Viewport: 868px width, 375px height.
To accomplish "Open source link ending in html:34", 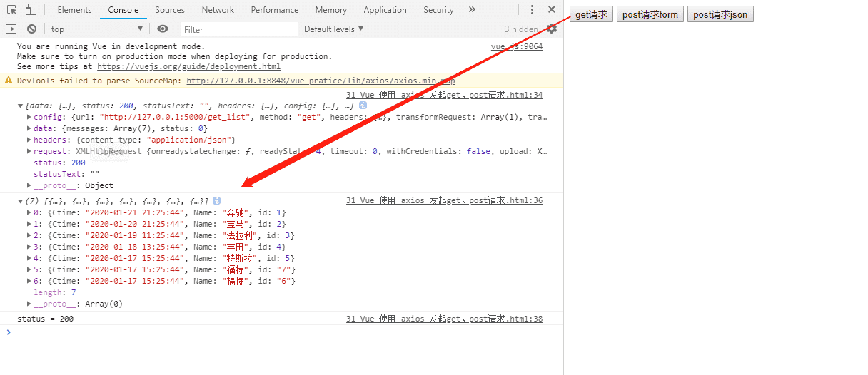I will pyautogui.click(x=444, y=95).
